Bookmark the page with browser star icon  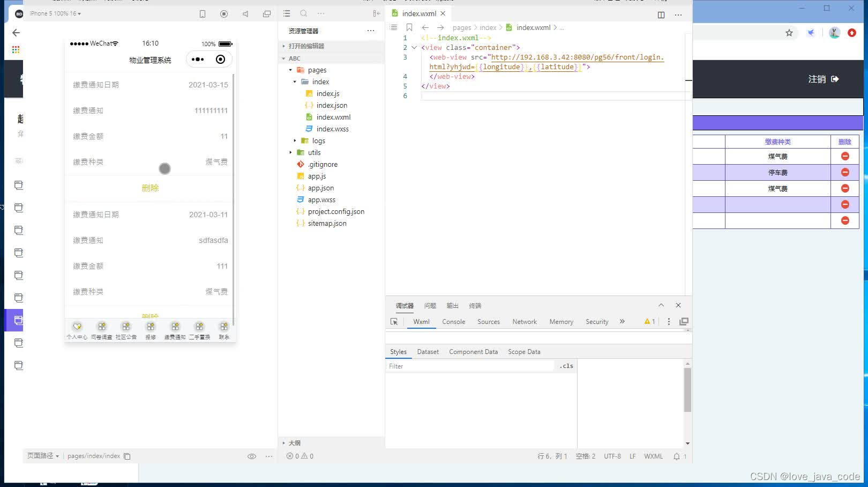click(x=789, y=33)
